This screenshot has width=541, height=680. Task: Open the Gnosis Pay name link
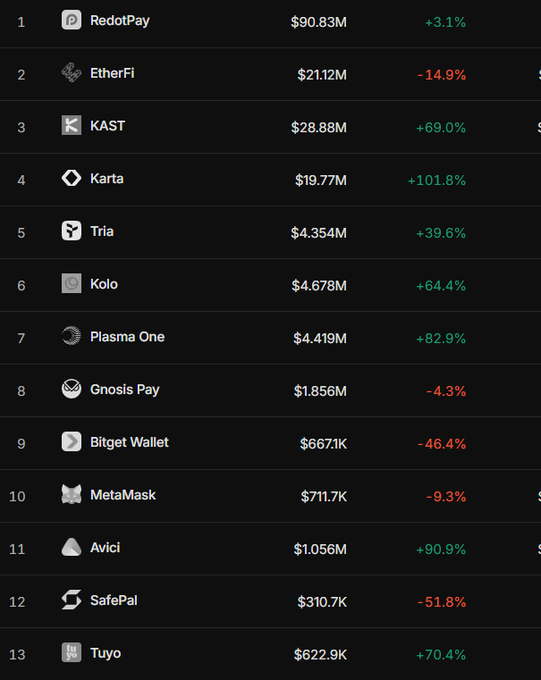tap(125, 390)
